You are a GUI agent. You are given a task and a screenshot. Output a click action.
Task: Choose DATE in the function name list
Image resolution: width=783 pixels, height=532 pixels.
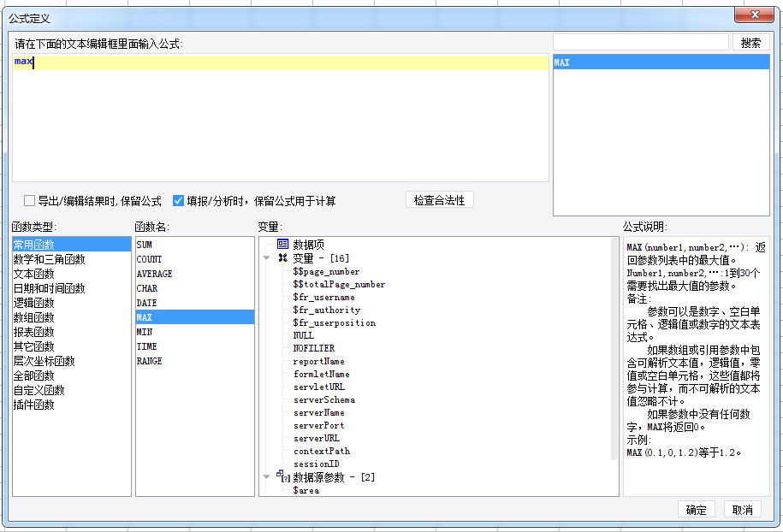pos(195,303)
